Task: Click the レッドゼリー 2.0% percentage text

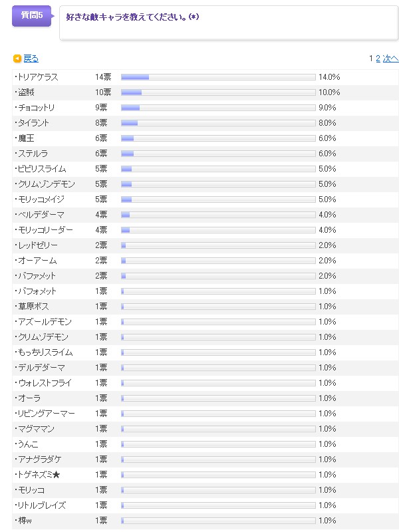Action: click(x=327, y=245)
